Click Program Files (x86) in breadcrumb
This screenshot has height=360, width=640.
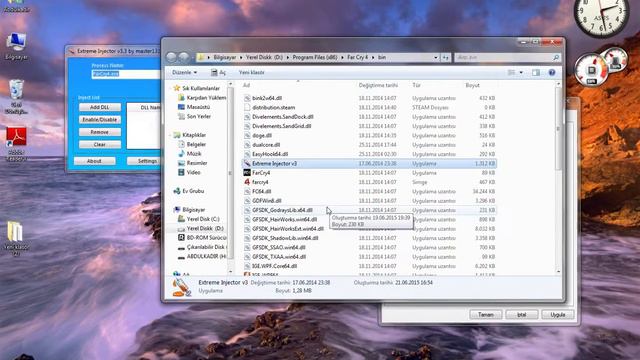[315, 58]
